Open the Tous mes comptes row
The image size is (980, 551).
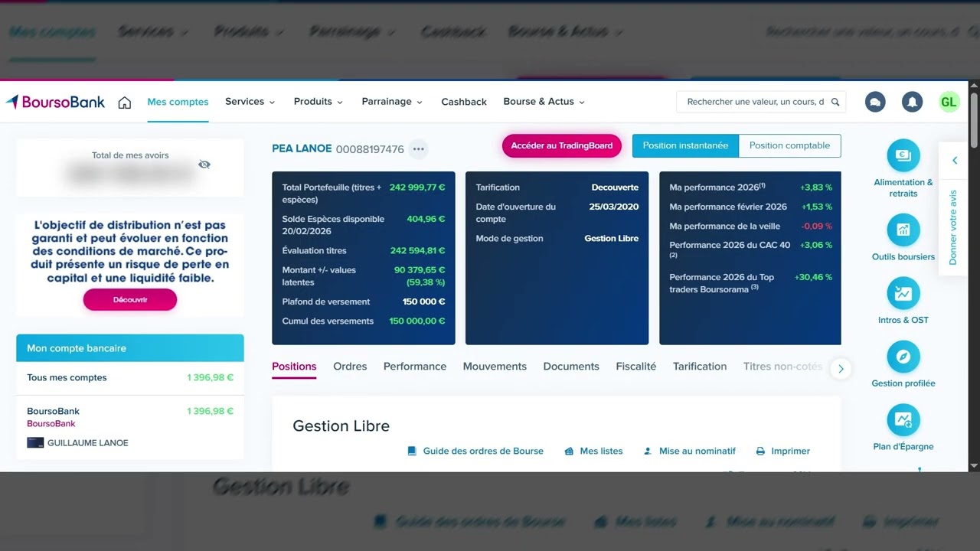point(130,377)
